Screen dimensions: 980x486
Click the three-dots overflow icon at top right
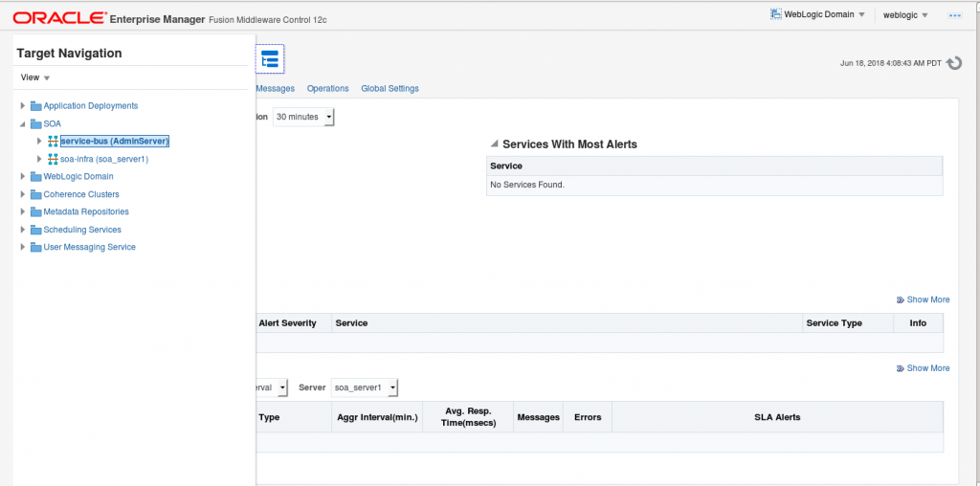pyautogui.click(x=954, y=15)
